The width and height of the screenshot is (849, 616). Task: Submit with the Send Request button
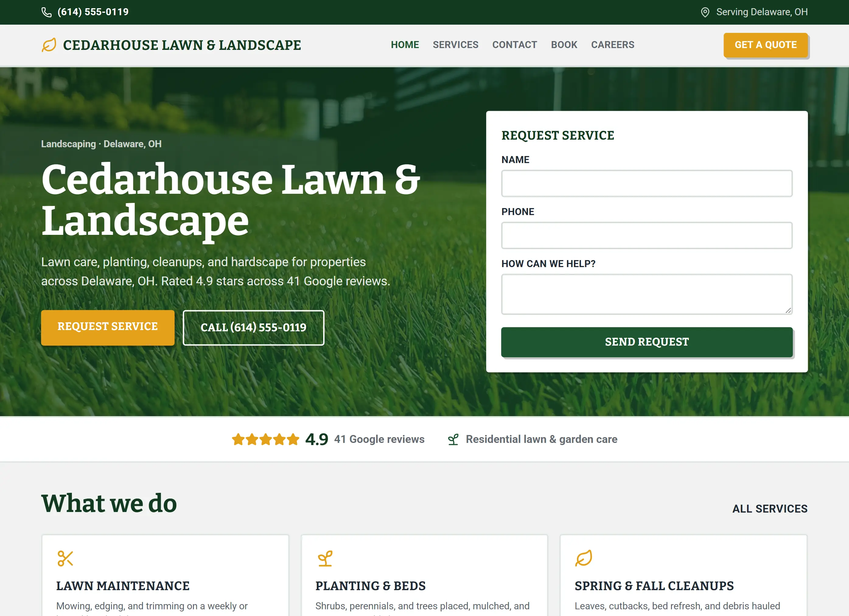646,342
